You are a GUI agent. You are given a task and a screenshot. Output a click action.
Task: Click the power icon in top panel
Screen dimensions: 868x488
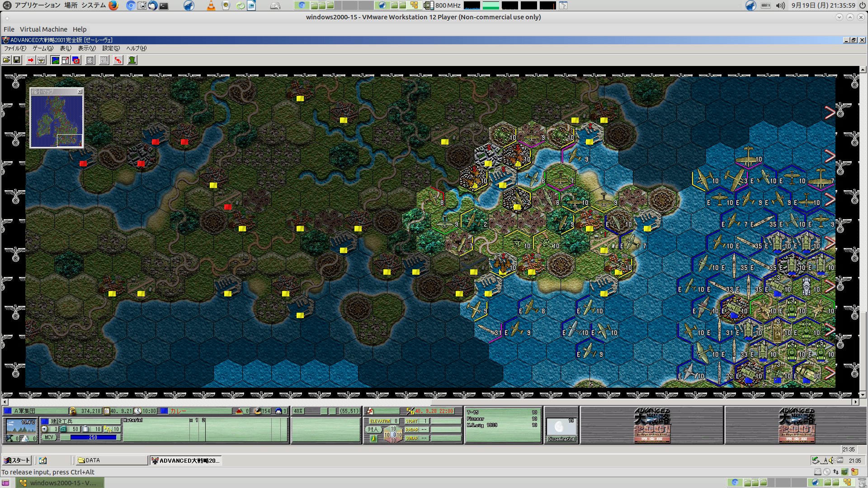pyautogui.click(x=863, y=5)
